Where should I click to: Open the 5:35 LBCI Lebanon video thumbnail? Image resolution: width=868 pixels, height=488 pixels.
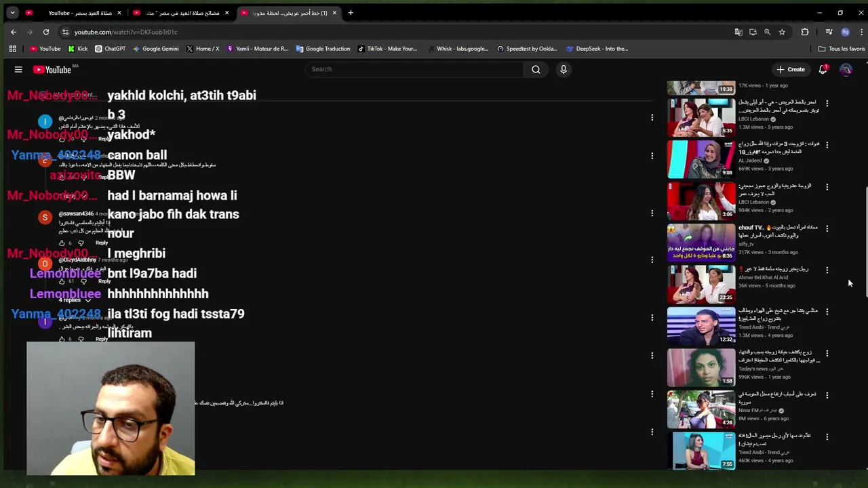point(701,117)
